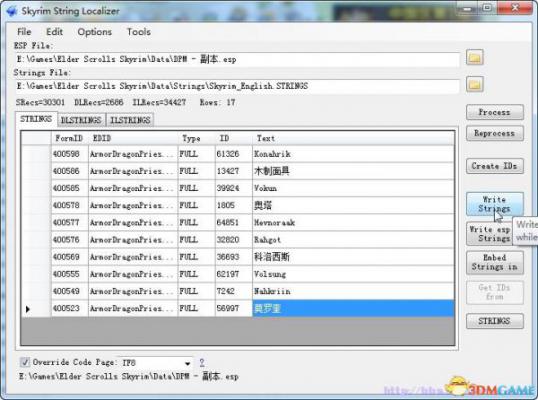Select ID cell 64851
This screenshot has width=538, height=400.
coord(234,223)
